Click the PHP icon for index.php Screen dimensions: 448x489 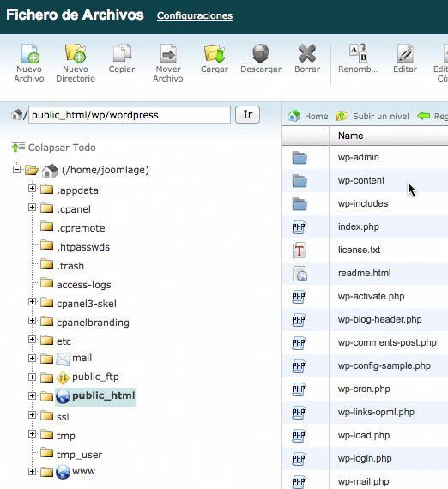pos(299,227)
